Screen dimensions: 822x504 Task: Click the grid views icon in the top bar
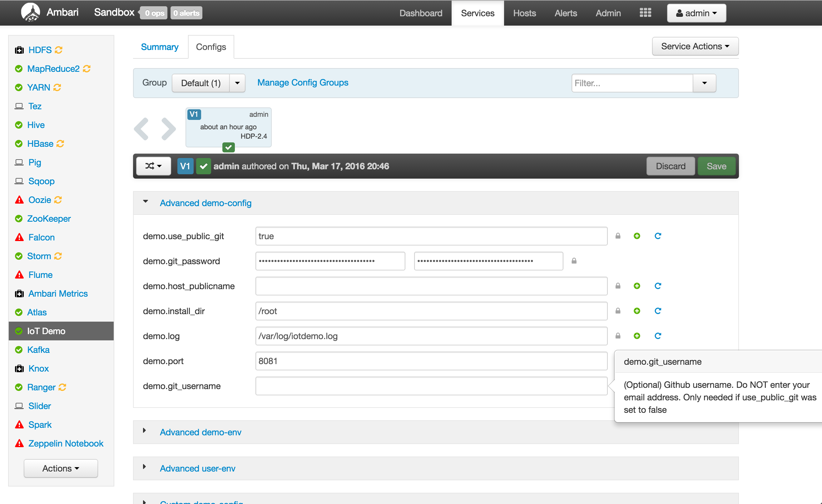(x=645, y=13)
